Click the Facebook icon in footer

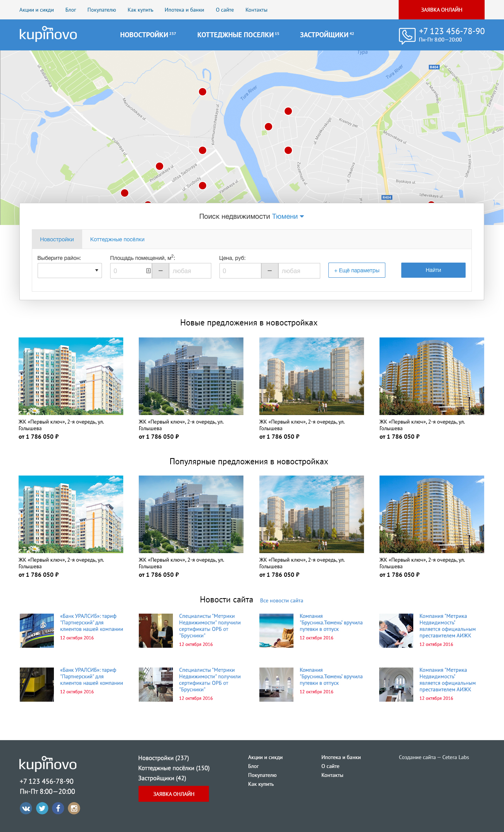point(58,808)
